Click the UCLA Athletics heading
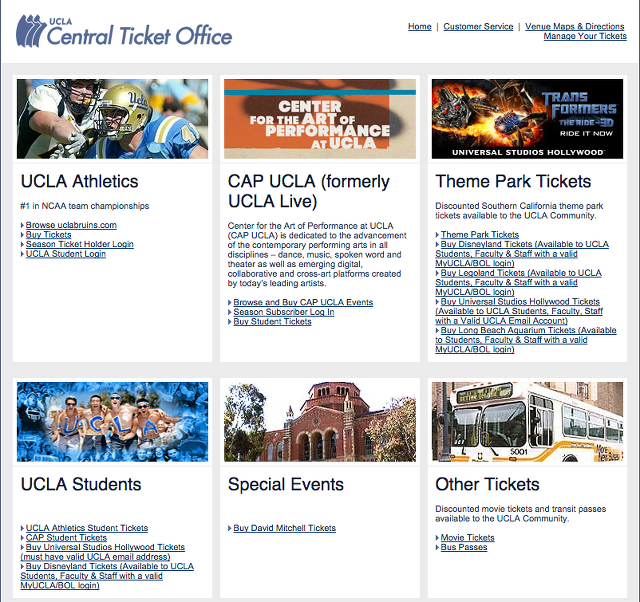The image size is (640, 602). [x=80, y=181]
